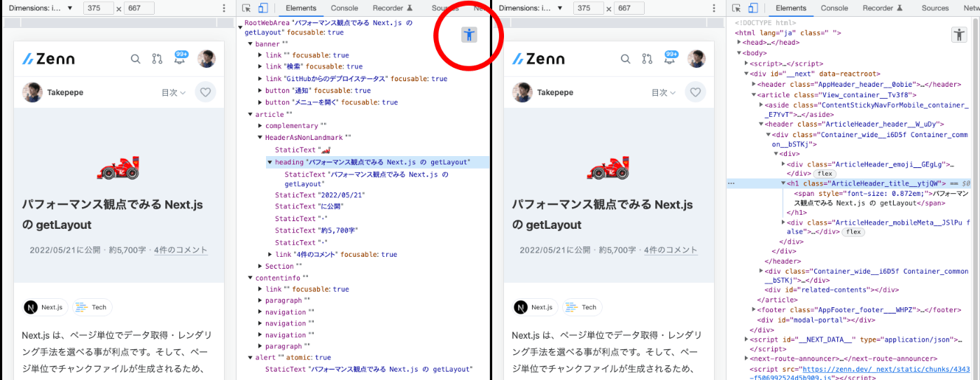The image size is (980, 380).
Task: Expand the <head> element in the DOM tree
Action: click(x=739, y=42)
